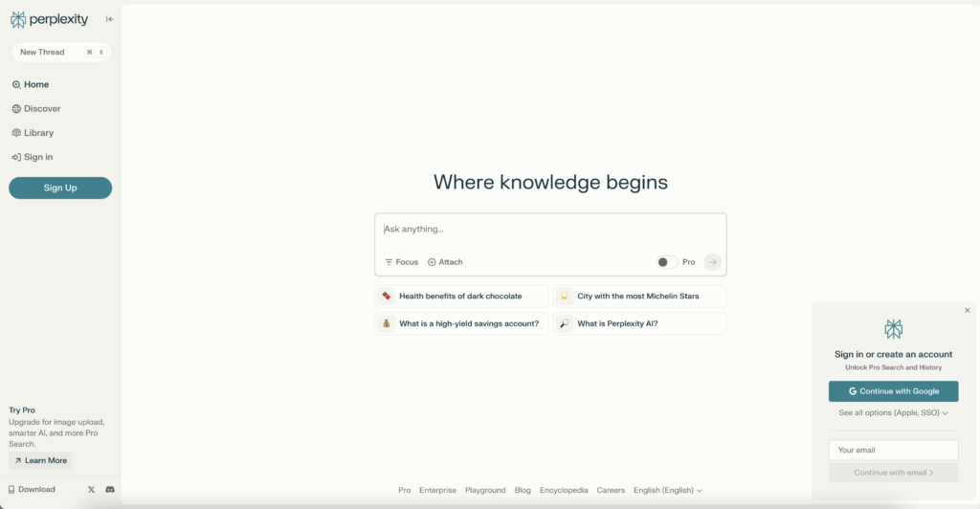Open the Focus filter menu
The width and height of the screenshot is (980, 509).
[402, 262]
